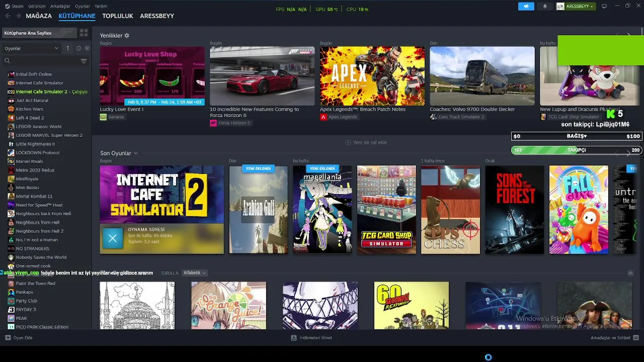
Task: Click İndirmeleri Yönet link
Action: [x=316, y=338]
